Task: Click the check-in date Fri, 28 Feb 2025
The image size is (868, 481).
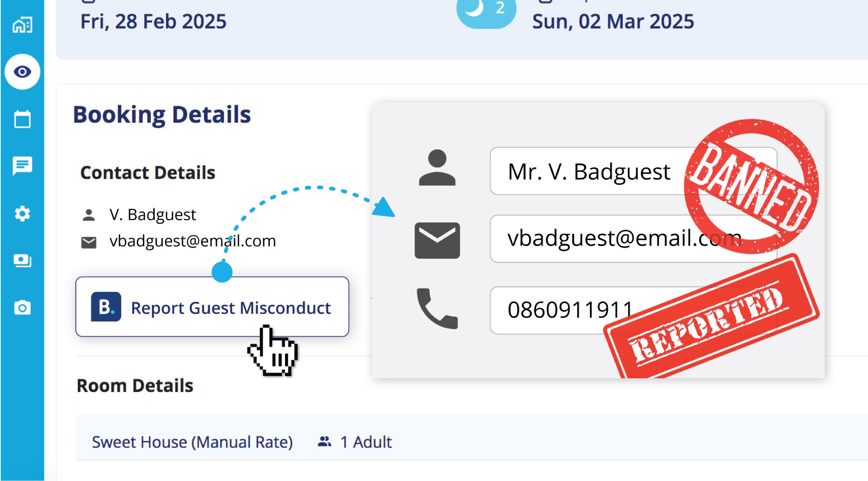Action: [153, 22]
